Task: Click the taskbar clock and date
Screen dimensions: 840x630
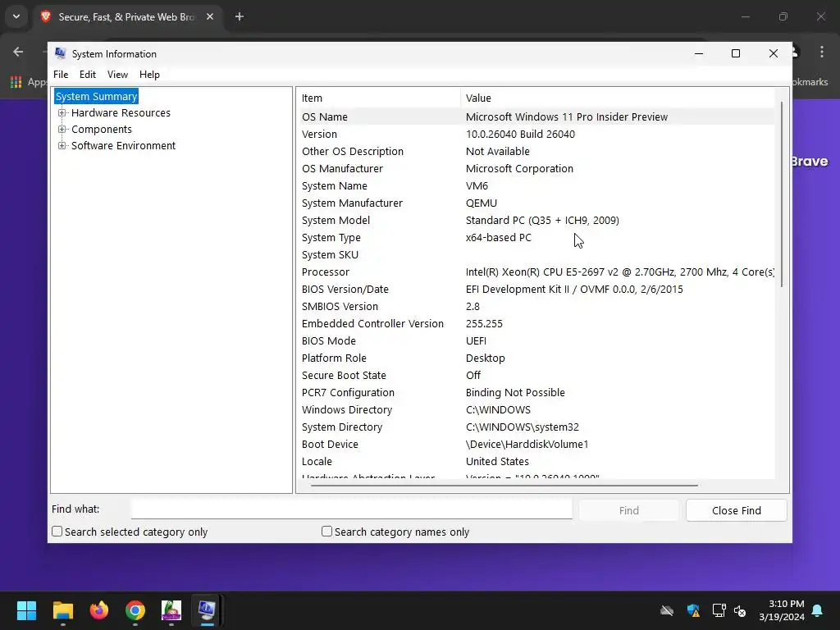Action: pyautogui.click(x=782, y=610)
